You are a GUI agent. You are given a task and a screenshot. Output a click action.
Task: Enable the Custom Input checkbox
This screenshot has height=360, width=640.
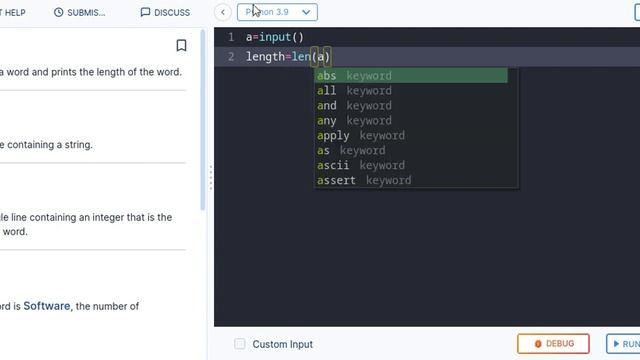pos(240,344)
